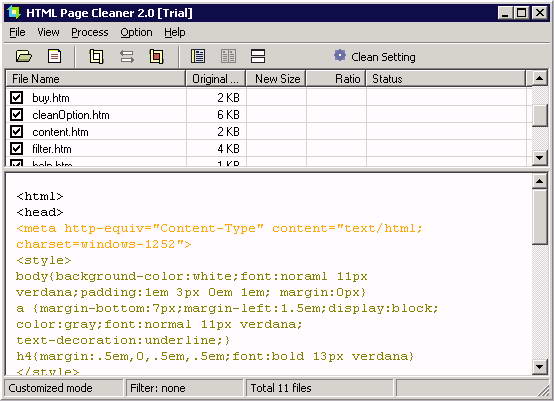Image resolution: width=554 pixels, height=401 pixels.
Task: Select buy.htm file name
Action: (x=51, y=98)
